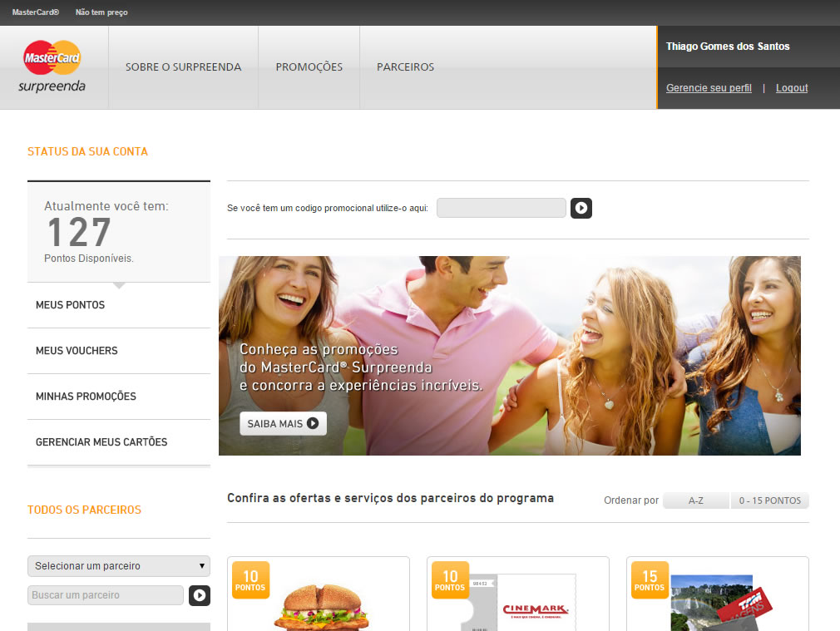
Task: Click the Todos os Parceiros heading
Action: click(x=85, y=510)
